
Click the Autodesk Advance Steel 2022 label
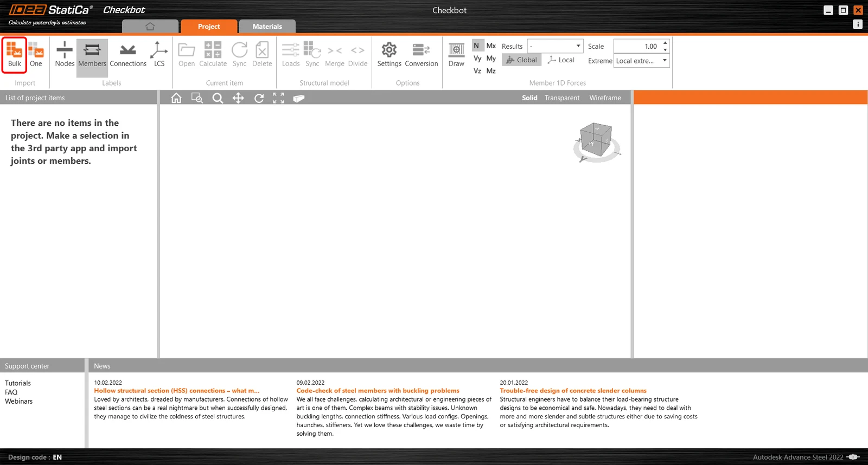coord(798,457)
